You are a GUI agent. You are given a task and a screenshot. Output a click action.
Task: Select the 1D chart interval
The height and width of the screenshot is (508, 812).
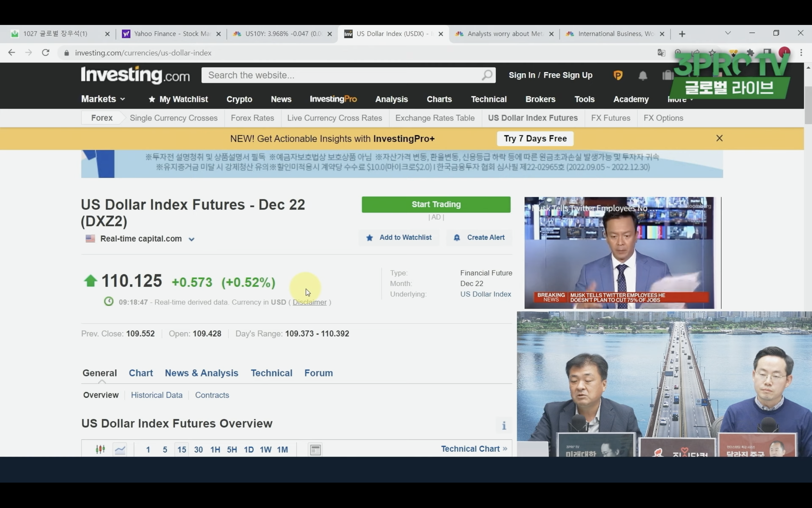[x=249, y=449]
